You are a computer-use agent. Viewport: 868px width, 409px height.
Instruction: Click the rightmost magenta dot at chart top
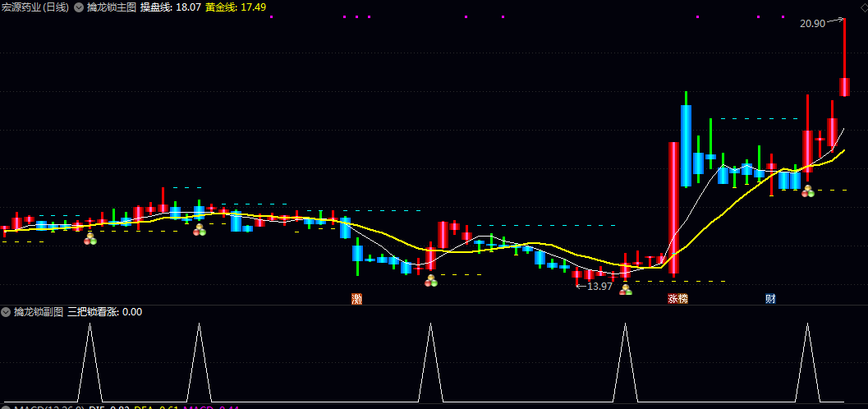tap(783, 16)
